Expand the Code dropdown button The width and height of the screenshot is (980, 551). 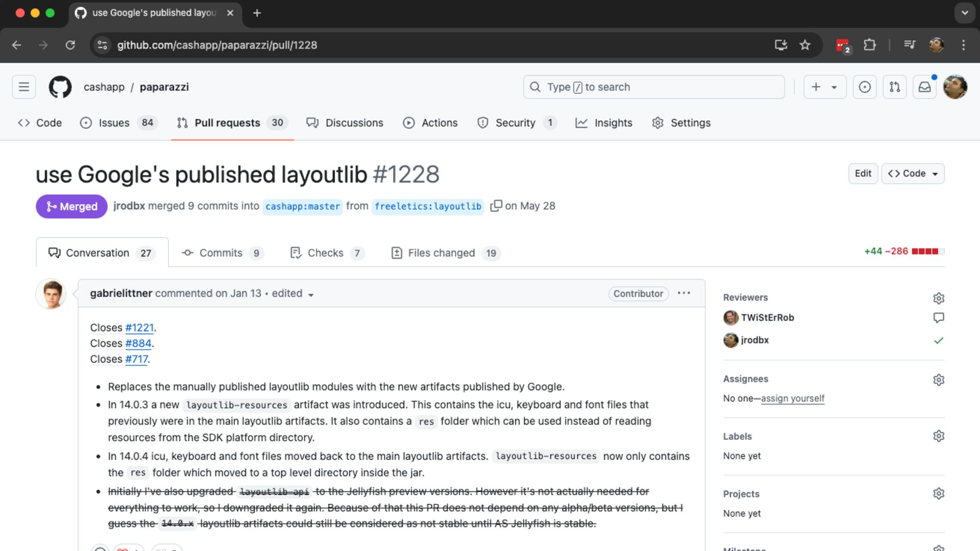pos(913,173)
